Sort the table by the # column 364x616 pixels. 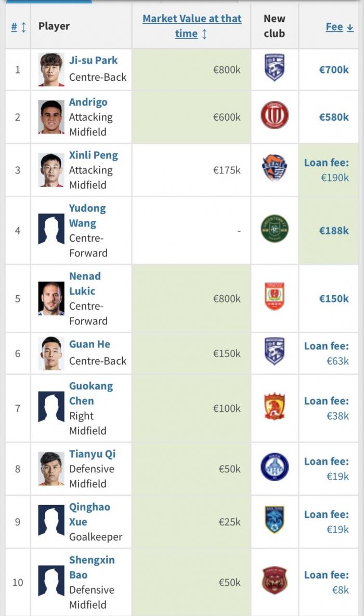click(x=18, y=27)
